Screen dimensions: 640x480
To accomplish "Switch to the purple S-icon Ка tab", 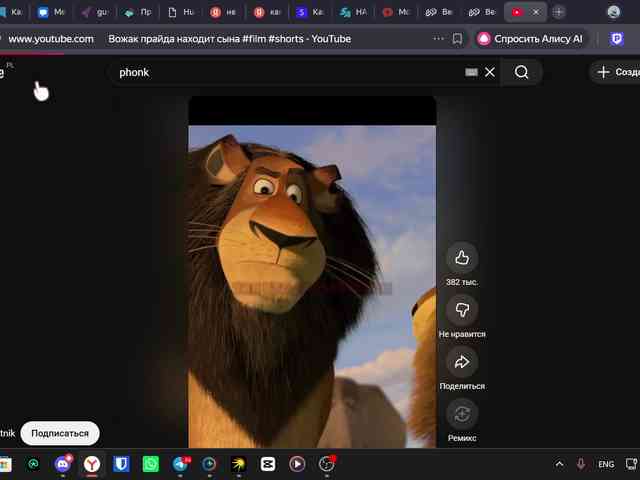I will tap(309, 12).
